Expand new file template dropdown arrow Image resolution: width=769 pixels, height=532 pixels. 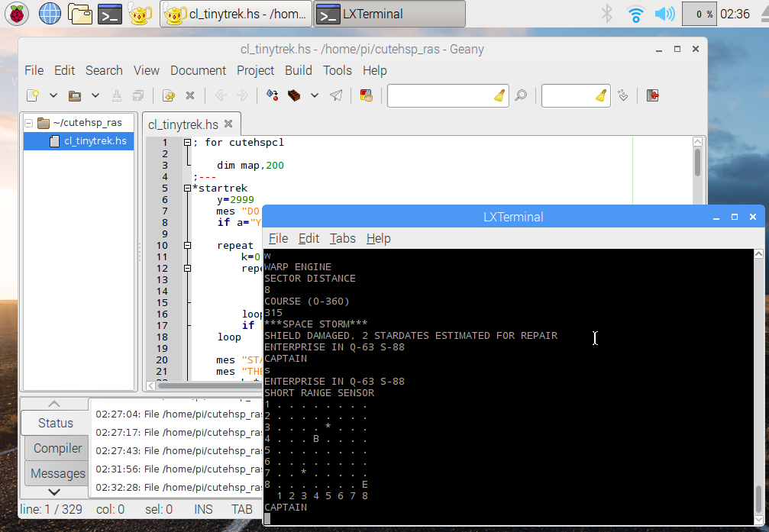click(53, 95)
